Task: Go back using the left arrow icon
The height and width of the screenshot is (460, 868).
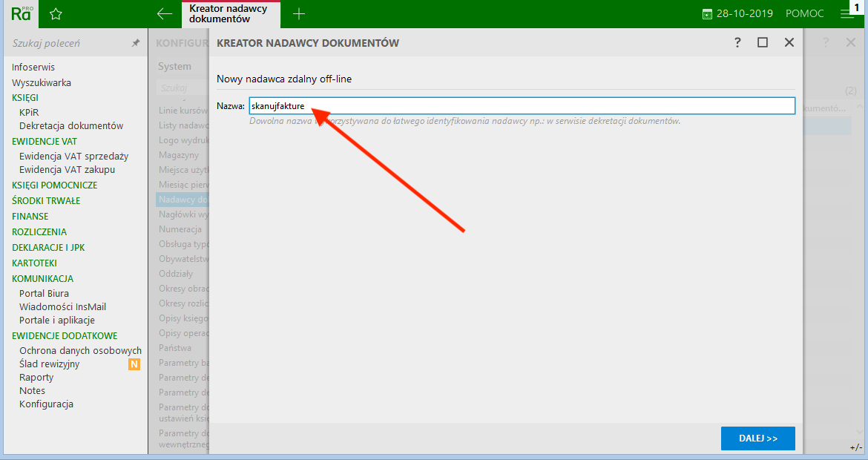Action: coord(165,14)
